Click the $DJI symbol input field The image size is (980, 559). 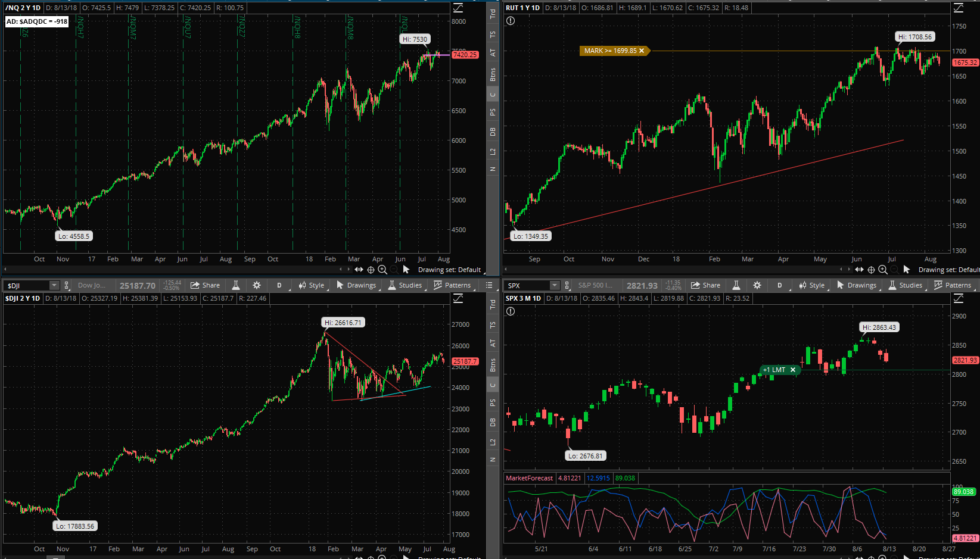27,285
